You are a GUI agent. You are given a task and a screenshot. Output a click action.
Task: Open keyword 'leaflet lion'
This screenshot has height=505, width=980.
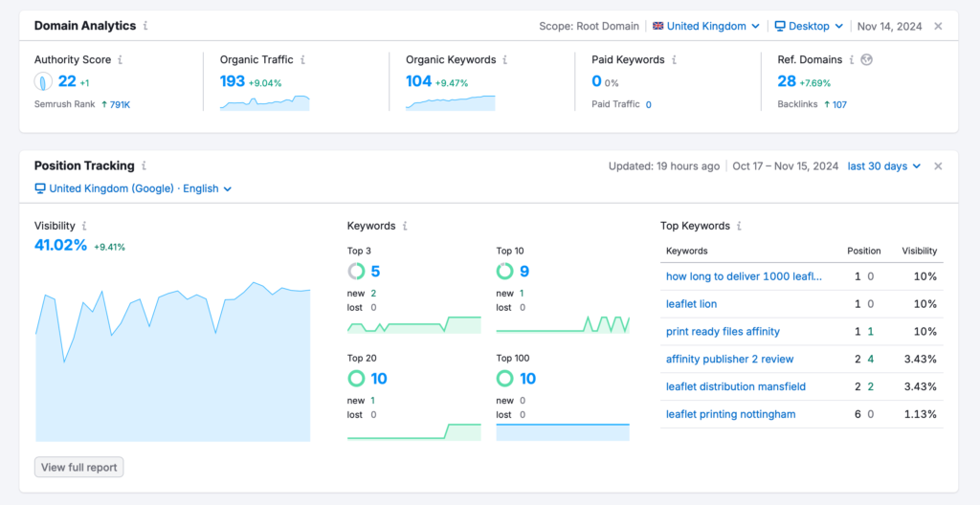pos(691,304)
